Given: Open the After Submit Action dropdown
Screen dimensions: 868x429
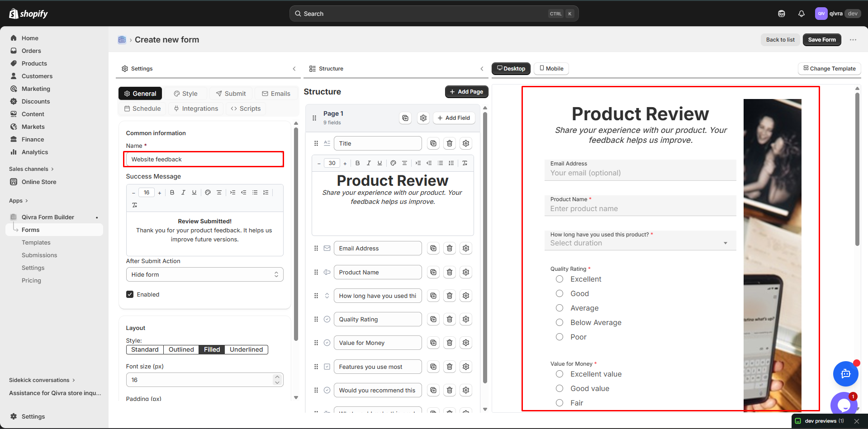Looking at the screenshot, I should coord(204,274).
